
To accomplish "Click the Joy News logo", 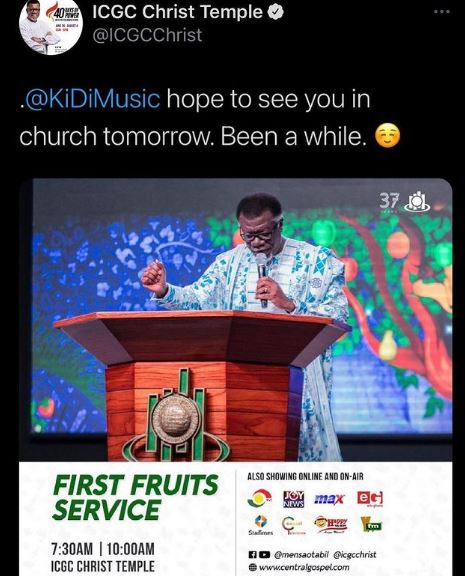I will (293, 499).
